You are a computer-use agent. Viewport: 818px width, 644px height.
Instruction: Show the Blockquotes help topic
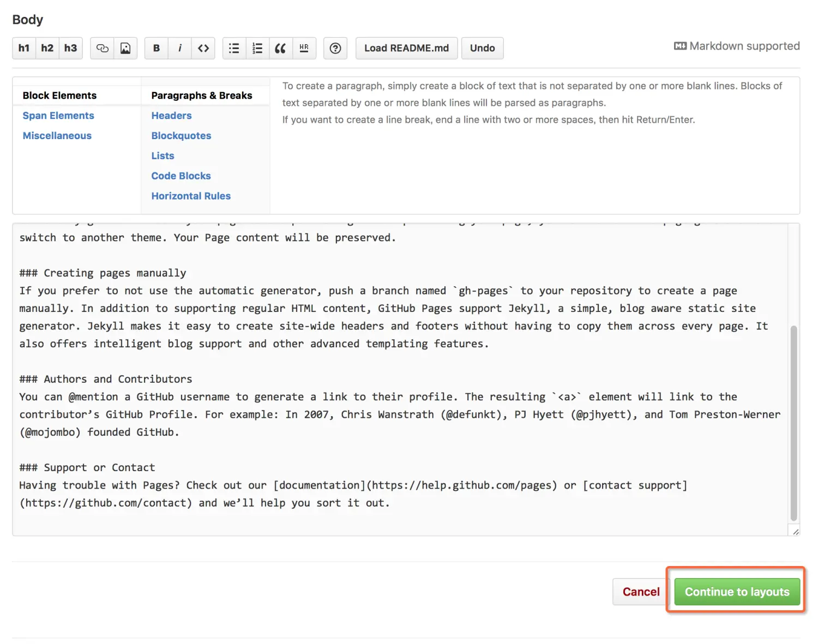tap(181, 136)
